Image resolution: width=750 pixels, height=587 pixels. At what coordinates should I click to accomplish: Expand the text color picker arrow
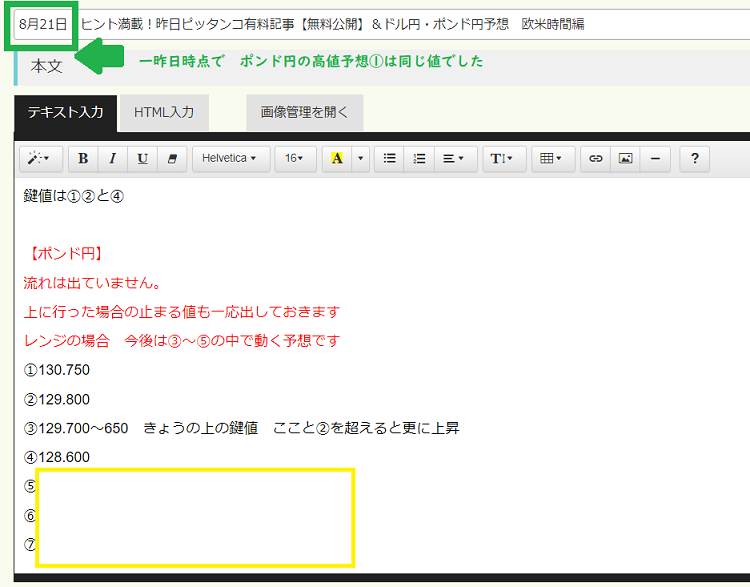[x=361, y=158]
